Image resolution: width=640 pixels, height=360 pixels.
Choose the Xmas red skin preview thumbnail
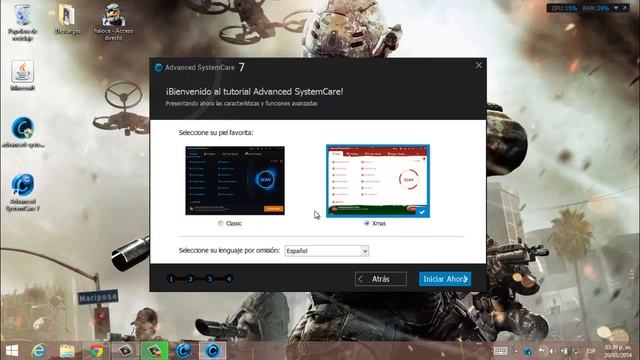coord(378,181)
